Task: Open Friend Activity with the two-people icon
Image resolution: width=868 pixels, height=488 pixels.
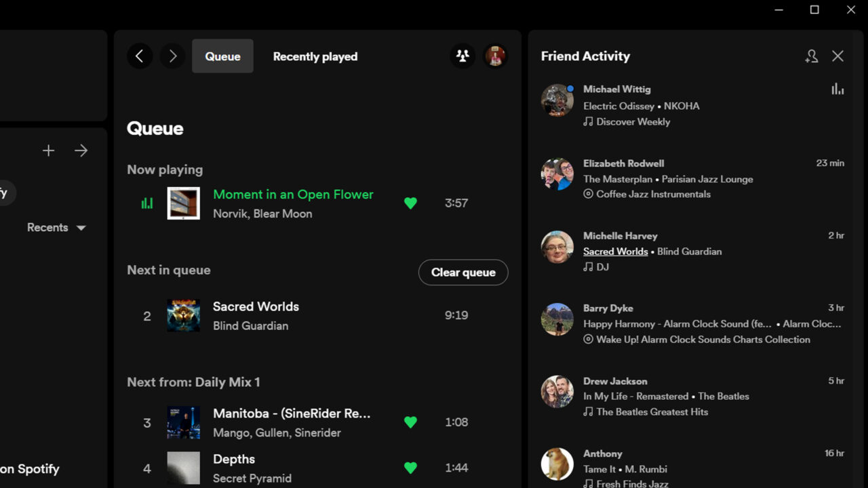Action: click(462, 56)
